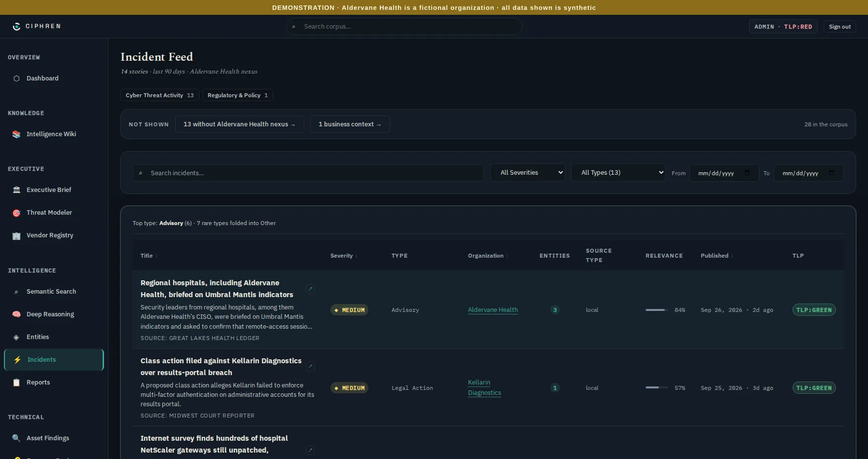Image resolution: width=868 pixels, height=459 pixels.
Task: Expand the All Severities dropdown
Action: [x=527, y=173]
